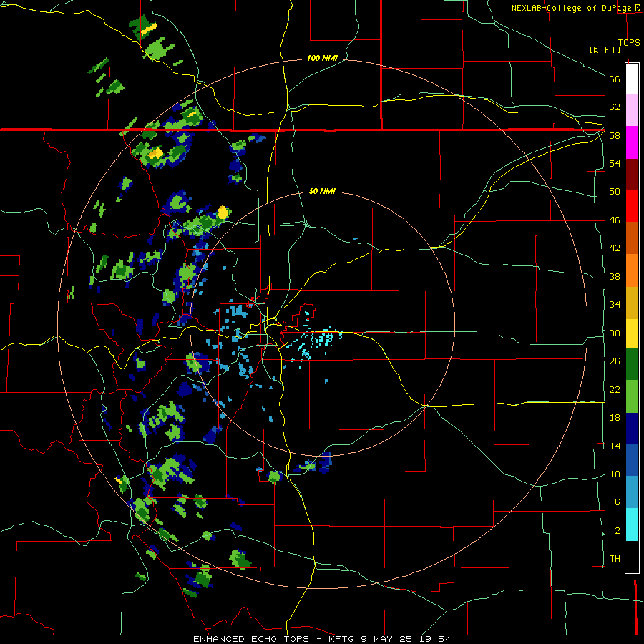Screen dimensions: 644x644
Task: Click the 62 legend value
Action: coord(615,107)
